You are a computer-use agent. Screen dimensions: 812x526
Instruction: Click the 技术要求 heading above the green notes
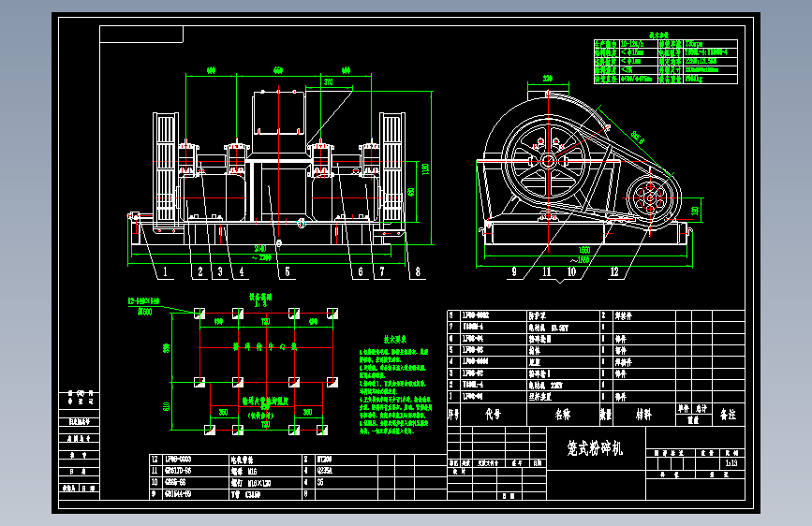click(x=395, y=340)
